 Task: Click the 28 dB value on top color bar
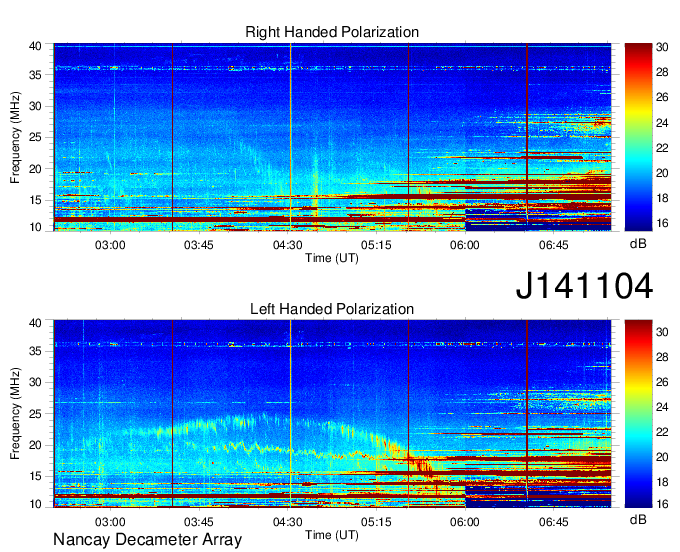[x=662, y=72]
